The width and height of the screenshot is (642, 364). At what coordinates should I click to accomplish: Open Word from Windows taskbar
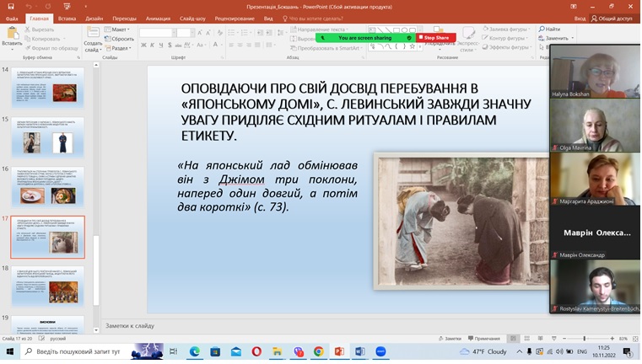pyautogui.click(x=360, y=351)
